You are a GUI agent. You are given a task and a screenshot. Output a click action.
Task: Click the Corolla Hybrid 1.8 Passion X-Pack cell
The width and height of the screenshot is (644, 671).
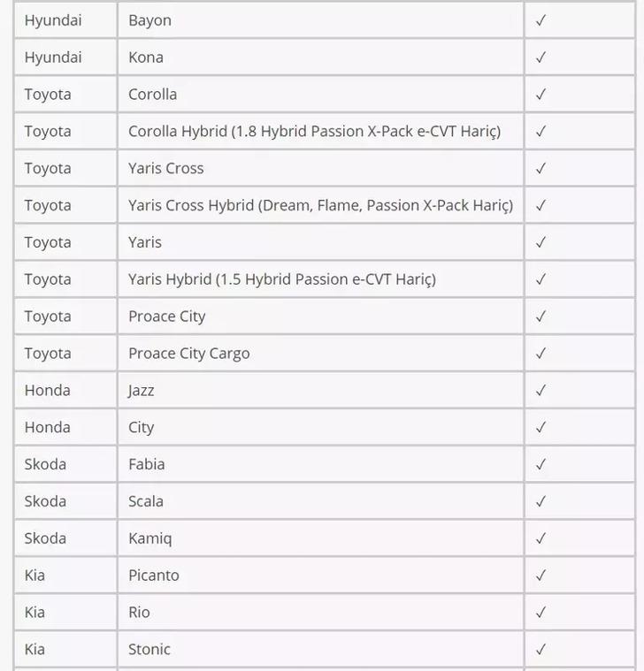pos(314,131)
